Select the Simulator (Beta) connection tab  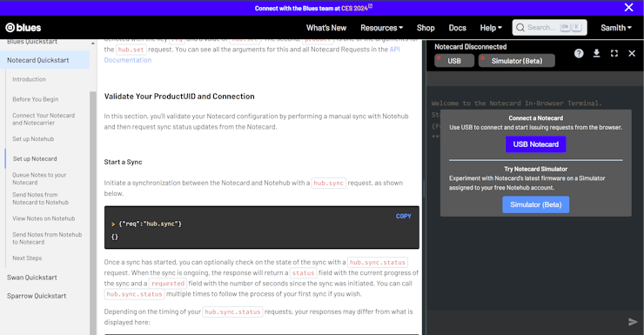pyautogui.click(x=517, y=61)
